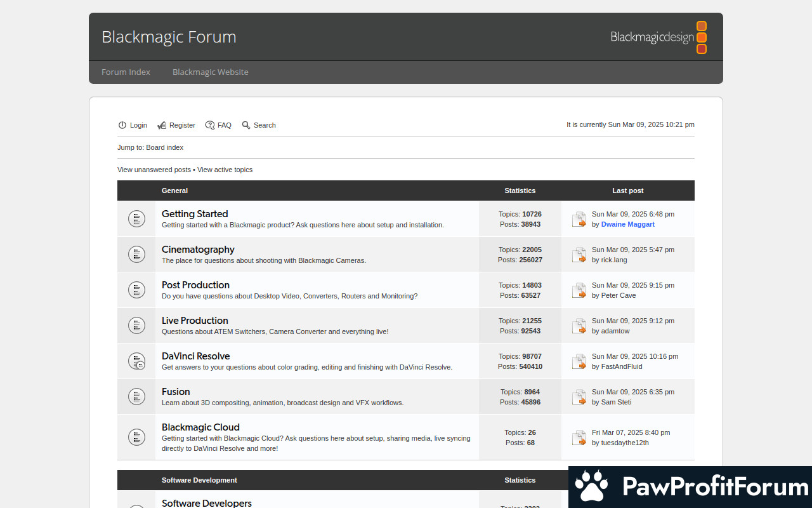The image size is (812, 508).
Task: Click the Login power icon
Action: click(x=122, y=125)
